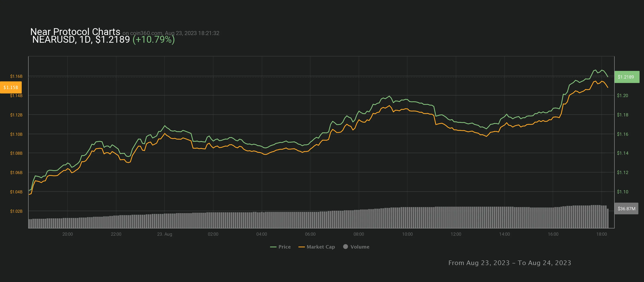Viewport: 644px width, 282px height.
Task: Click the NEARUSD 1D price heading
Action: [x=81, y=39]
